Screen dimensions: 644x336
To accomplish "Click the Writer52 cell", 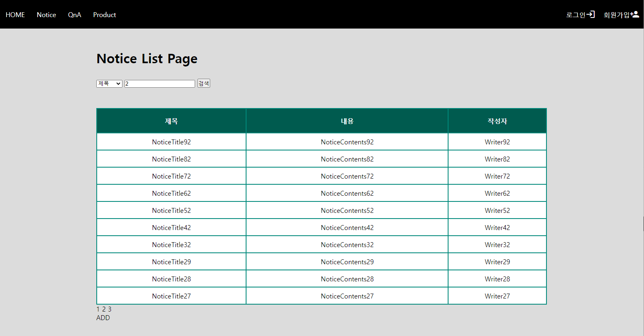I will 497,210.
